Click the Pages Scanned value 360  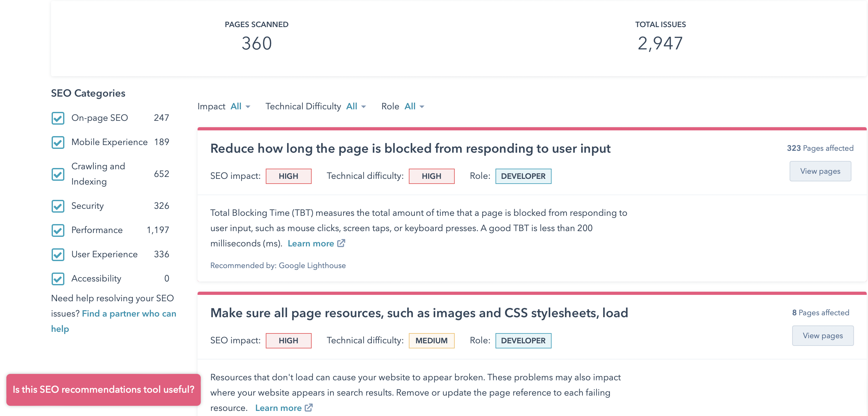tap(257, 44)
